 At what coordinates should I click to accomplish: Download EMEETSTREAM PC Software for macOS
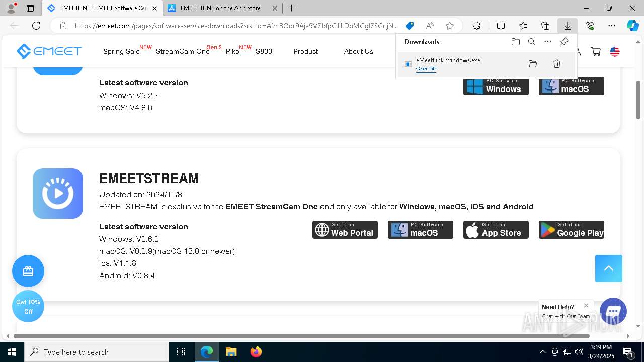pos(421,230)
